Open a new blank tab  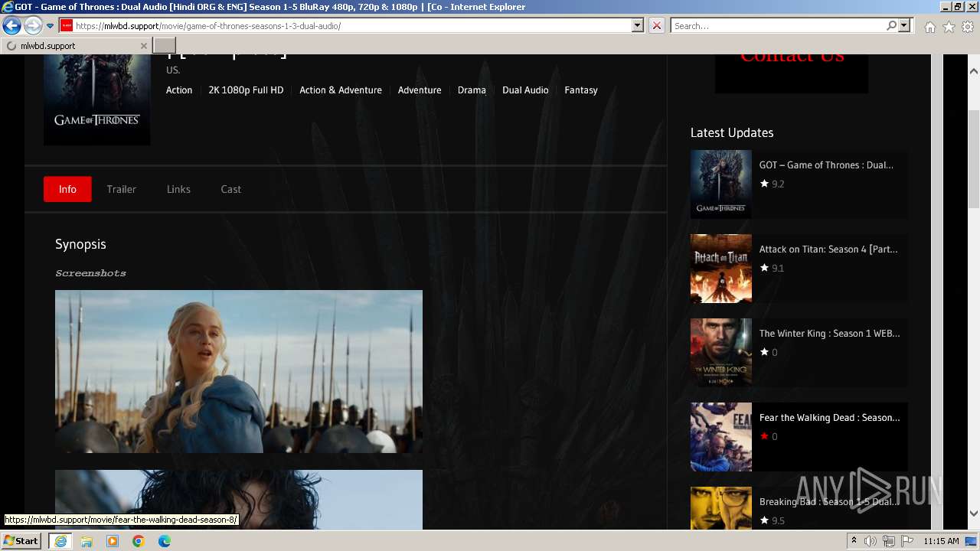[165, 46]
